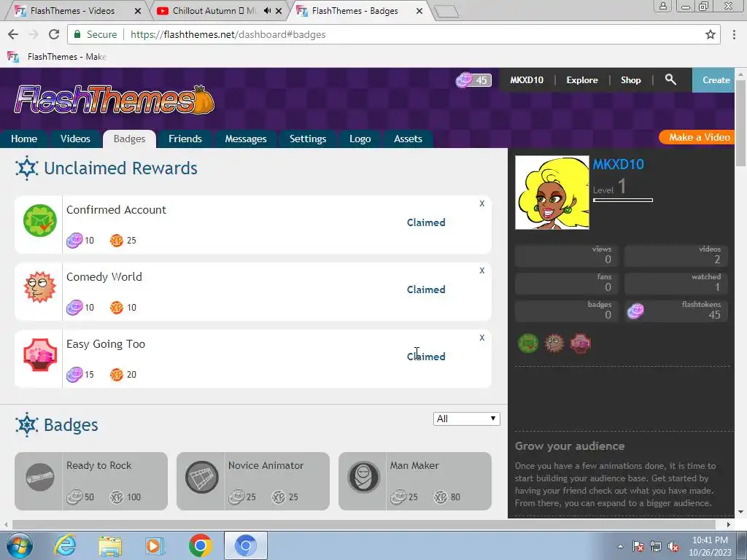
Task: Show hidden system tray icons
Action: coord(620,547)
